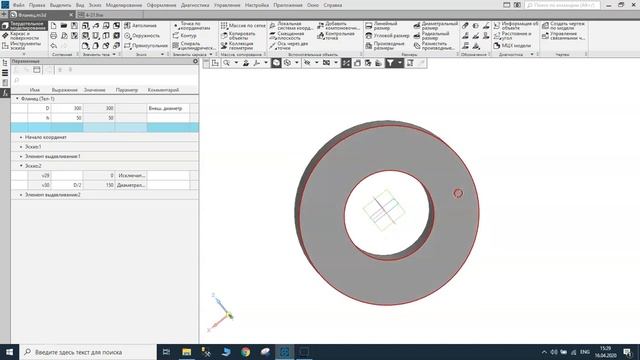Open filter options dropdown arrow

pyautogui.click(x=400, y=62)
